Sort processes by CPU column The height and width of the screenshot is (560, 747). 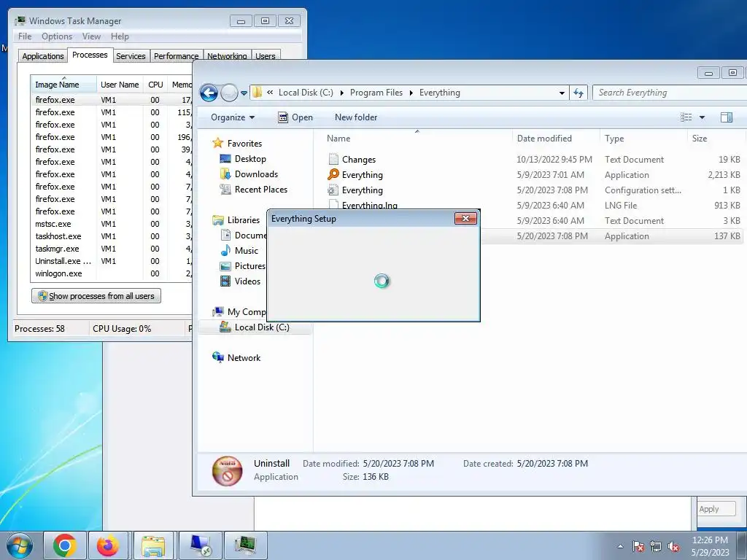click(x=155, y=85)
